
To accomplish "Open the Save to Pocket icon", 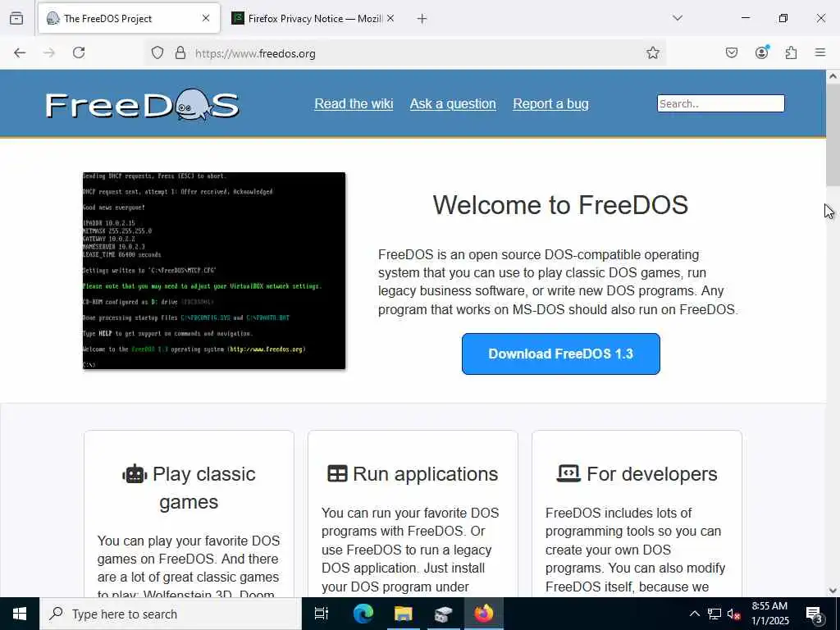I will 731,52.
